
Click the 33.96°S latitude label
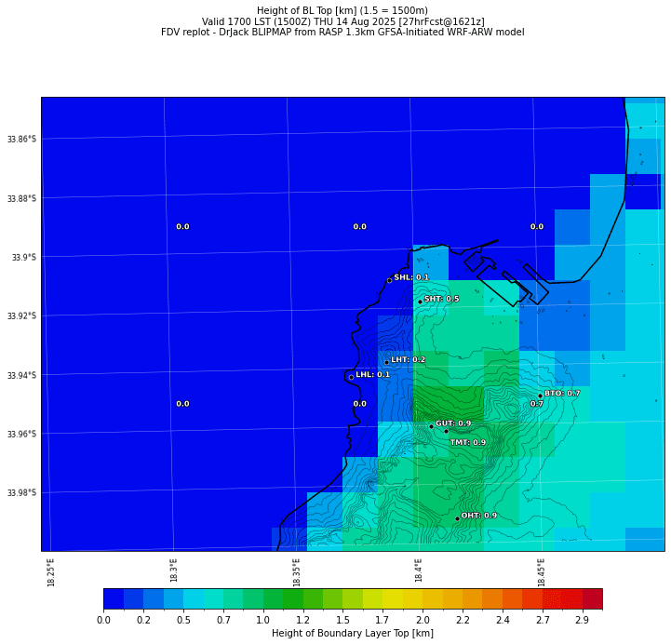click(21, 434)
